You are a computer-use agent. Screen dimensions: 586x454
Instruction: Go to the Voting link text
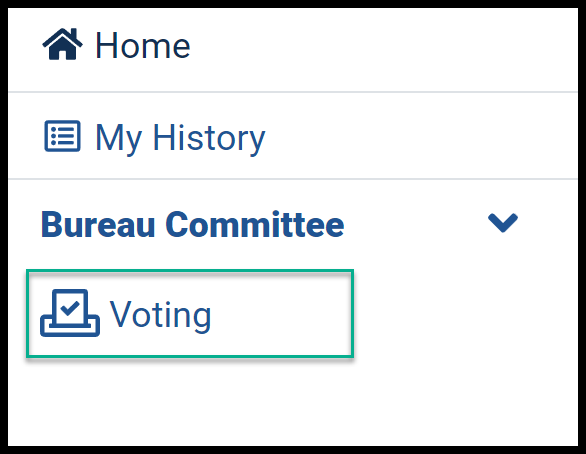coord(161,315)
